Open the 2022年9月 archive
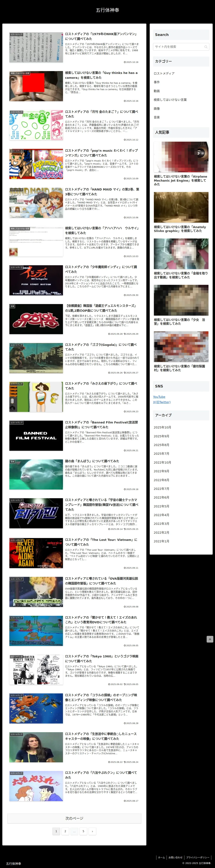 click(x=161, y=471)
